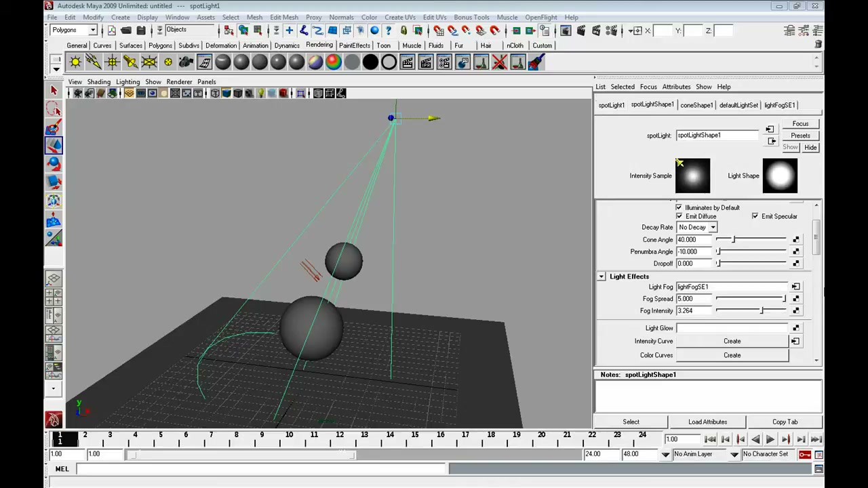Click the Spot Light shelf icon
Viewport: 868px width, 488px height.
130,63
